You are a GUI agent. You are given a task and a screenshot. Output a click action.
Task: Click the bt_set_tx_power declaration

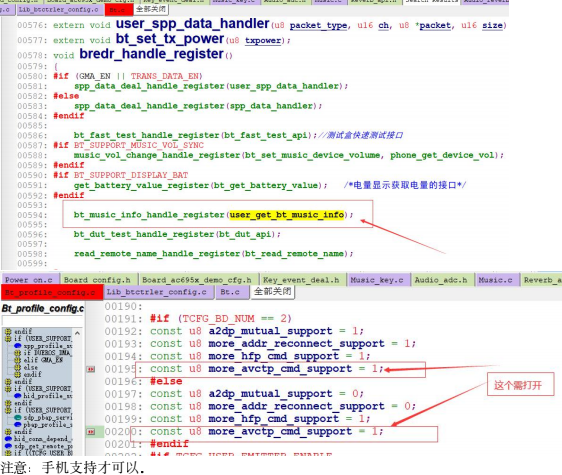[x=170, y=39]
